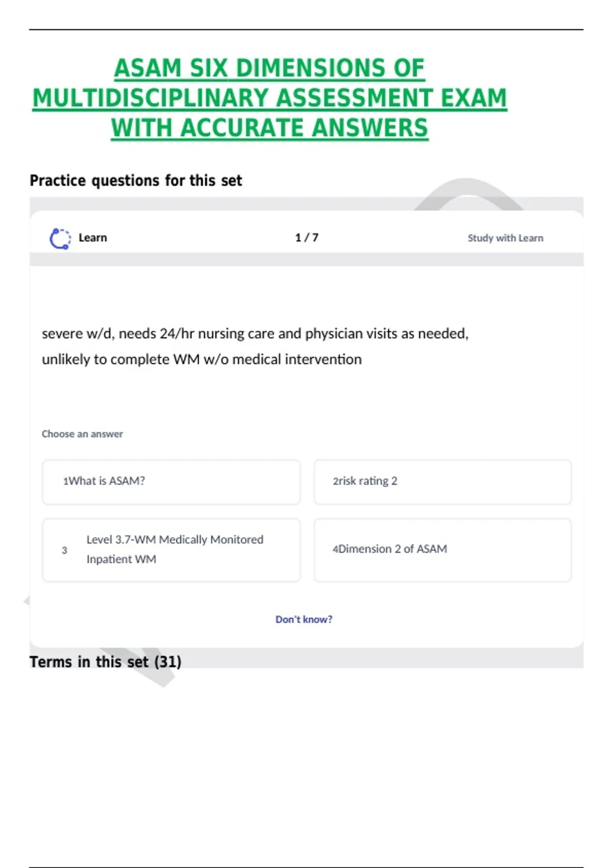613x868 pixels.
Task: Select answer 'What is ASAM?'
Action: (x=171, y=482)
